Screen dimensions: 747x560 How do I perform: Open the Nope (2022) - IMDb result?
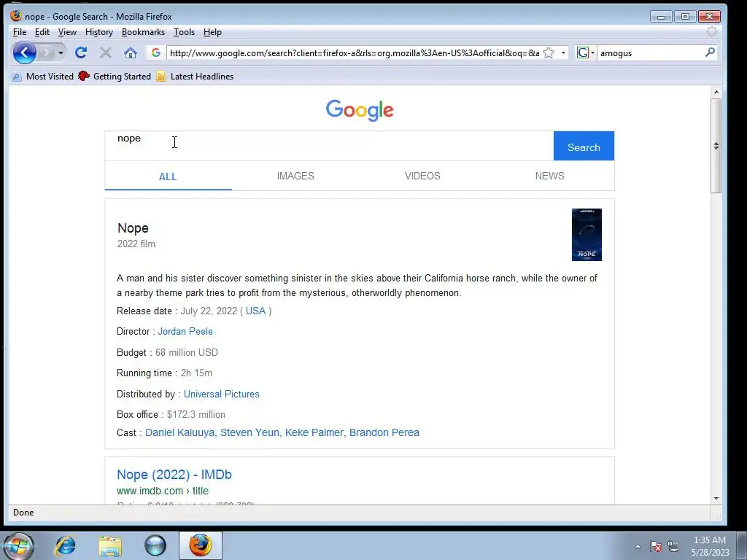(174, 474)
